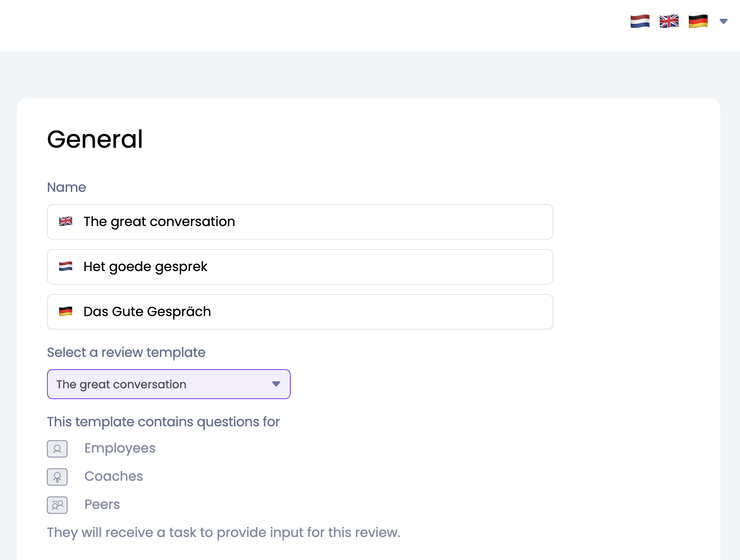
Task: Click the Peers group icon
Action: tap(57, 505)
